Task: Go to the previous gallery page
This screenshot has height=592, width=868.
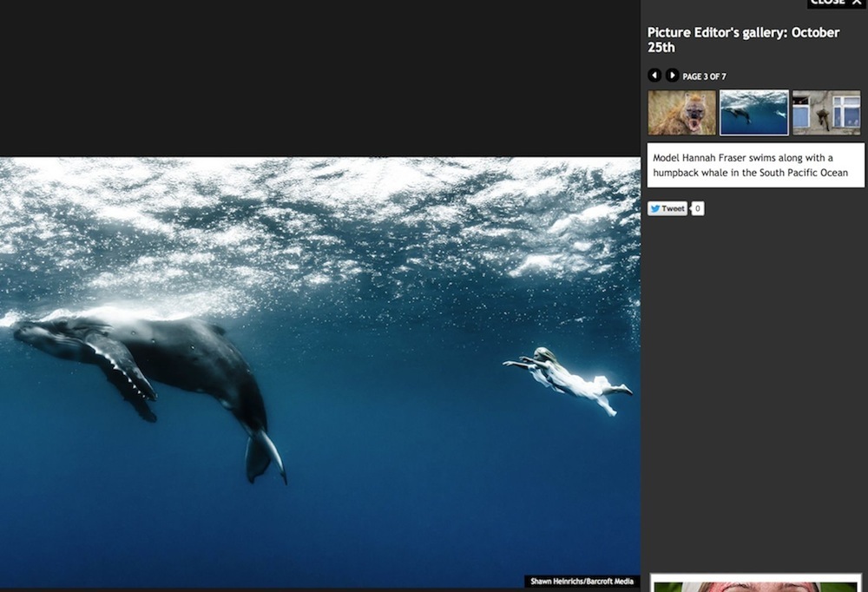Action: point(654,76)
